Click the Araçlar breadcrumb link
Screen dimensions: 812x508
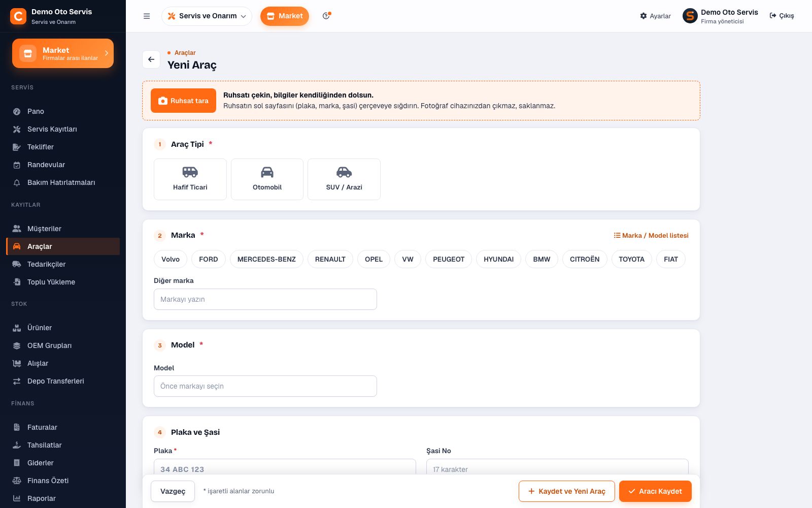click(x=185, y=53)
